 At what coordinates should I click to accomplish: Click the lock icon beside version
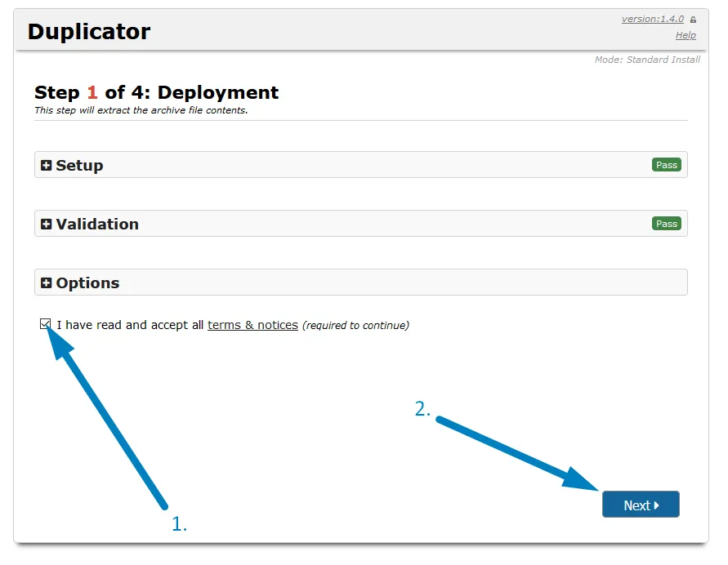point(693,20)
